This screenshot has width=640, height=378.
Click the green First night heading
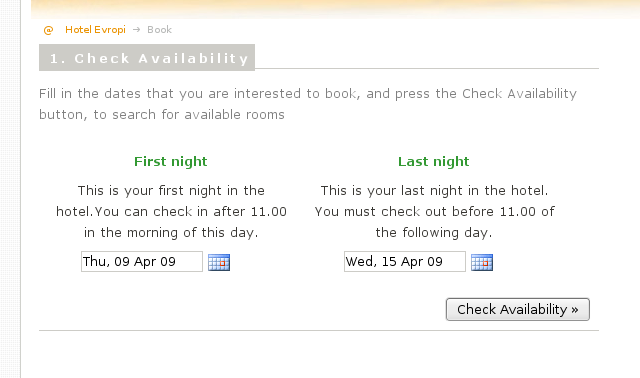click(x=171, y=162)
